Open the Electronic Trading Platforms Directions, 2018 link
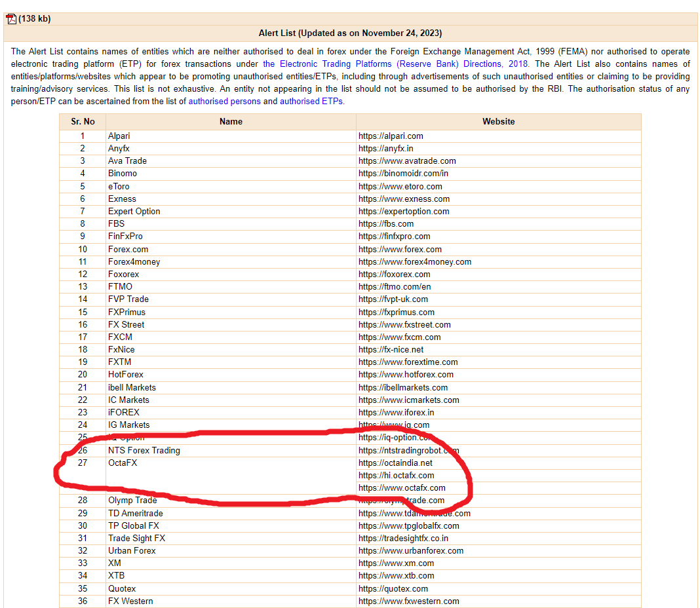The height and width of the screenshot is (608, 700). coord(396,64)
